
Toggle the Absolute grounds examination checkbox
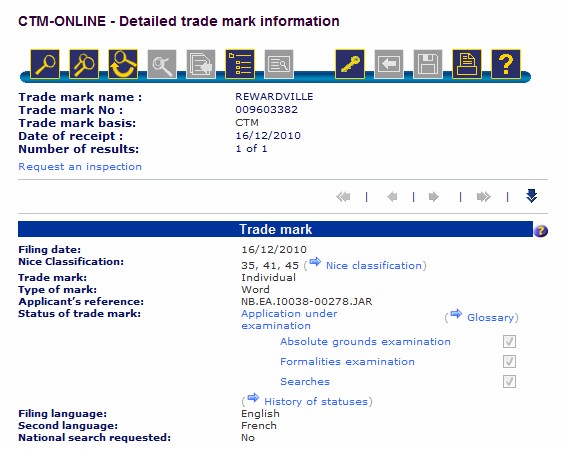[509, 341]
